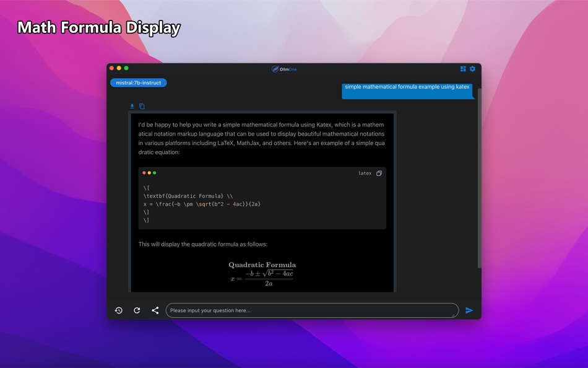
Task: Click the \textbf{Quadratic Formula} code line
Action: (x=188, y=196)
